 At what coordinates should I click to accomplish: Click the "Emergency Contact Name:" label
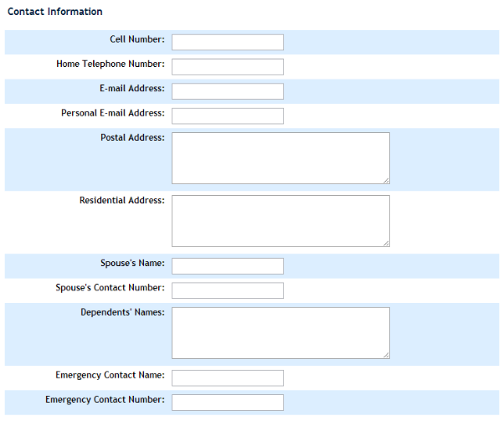pos(110,376)
